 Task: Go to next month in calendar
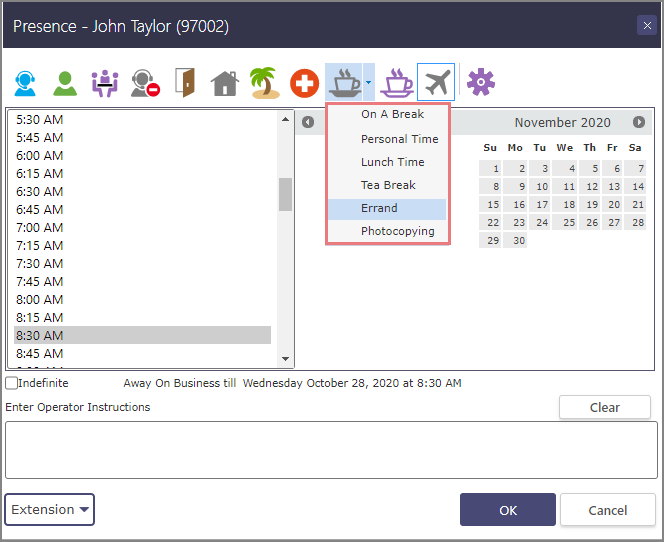[x=639, y=122]
